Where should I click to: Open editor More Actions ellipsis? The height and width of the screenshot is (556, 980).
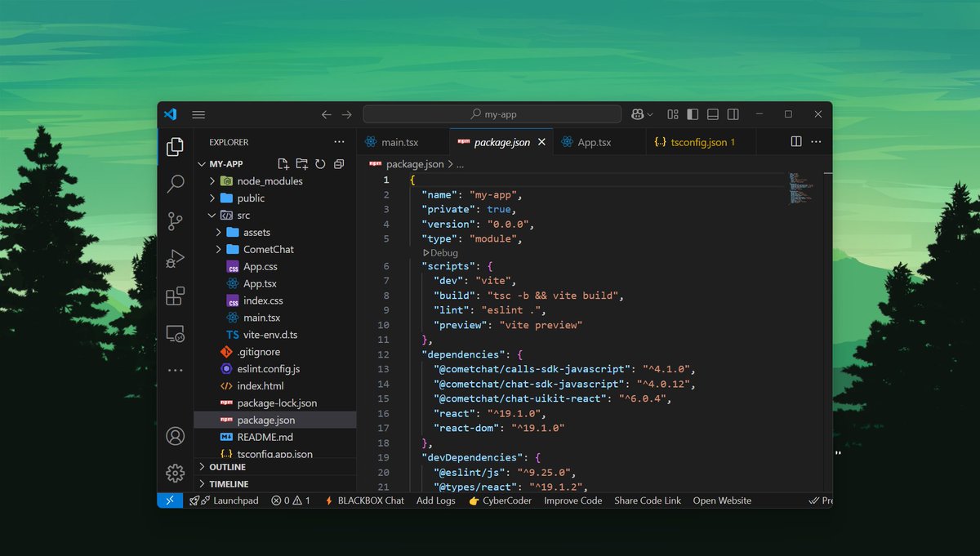tap(816, 142)
